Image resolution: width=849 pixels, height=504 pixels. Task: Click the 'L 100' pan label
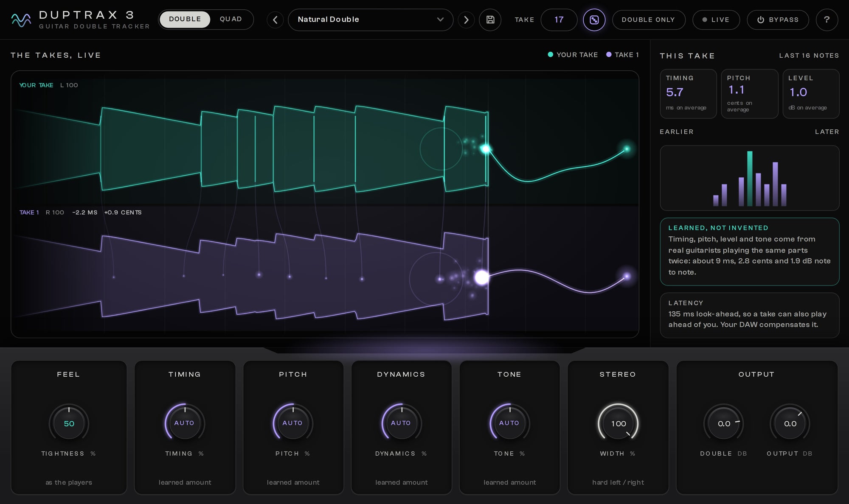point(69,85)
